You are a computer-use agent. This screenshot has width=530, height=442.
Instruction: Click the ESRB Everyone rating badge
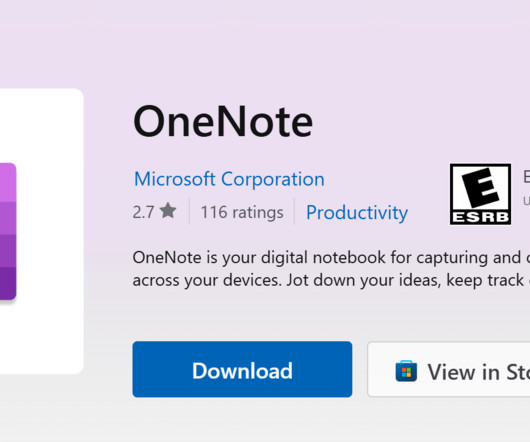tap(480, 194)
